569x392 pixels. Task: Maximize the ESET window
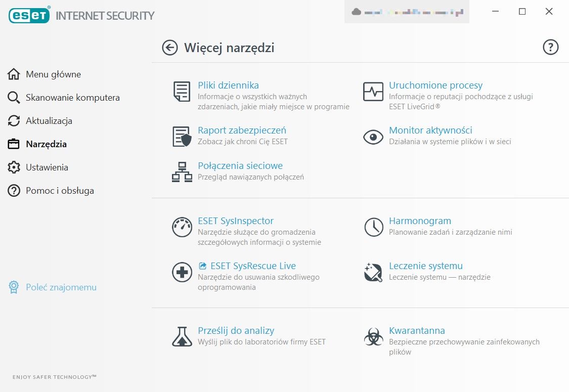pos(522,12)
